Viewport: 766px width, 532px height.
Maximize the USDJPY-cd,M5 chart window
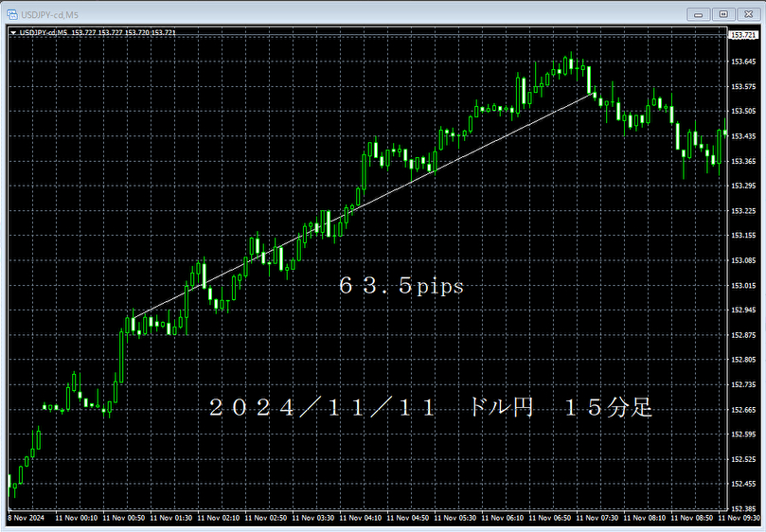[x=723, y=14]
